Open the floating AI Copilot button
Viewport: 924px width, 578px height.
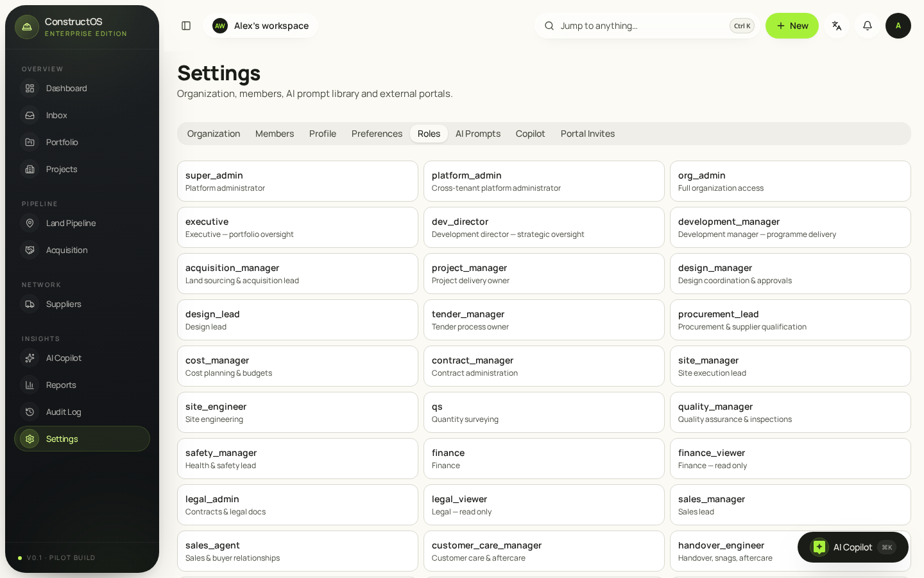click(x=853, y=547)
